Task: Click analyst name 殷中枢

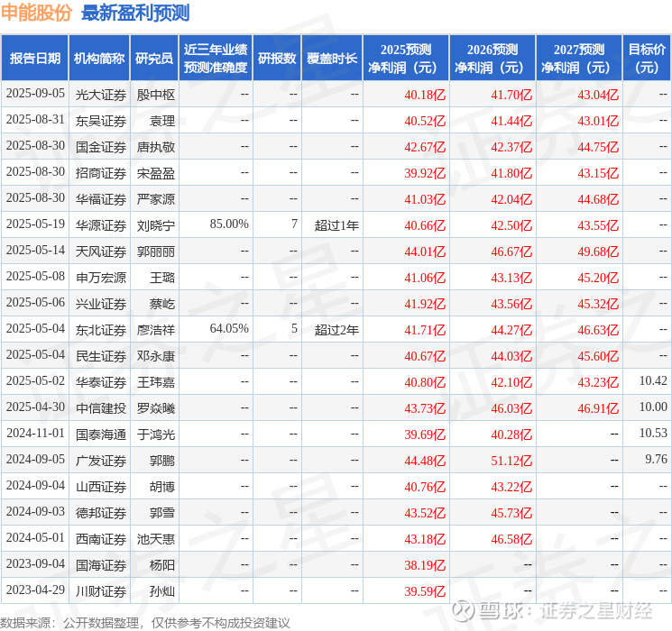Action: (155, 95)
